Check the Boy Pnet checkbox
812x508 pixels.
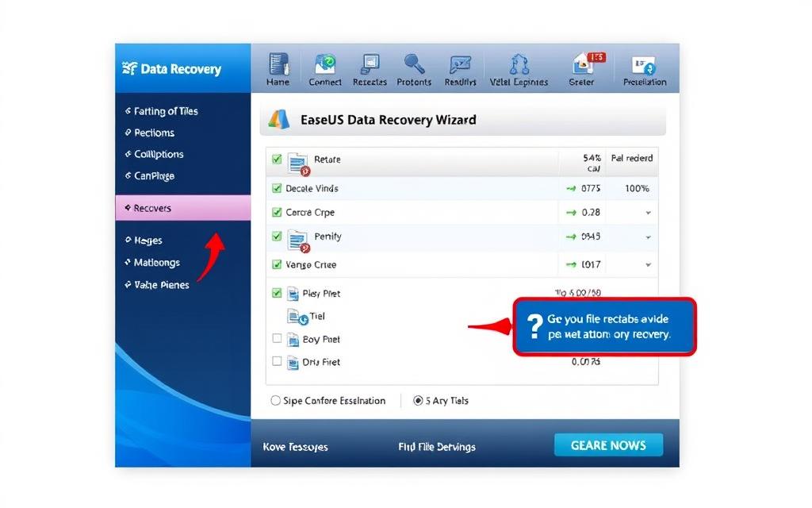[277, 338]
